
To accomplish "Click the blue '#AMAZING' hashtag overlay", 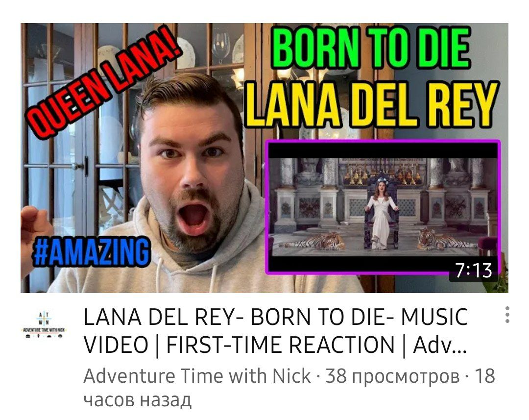I will click(x=91, y=251).
